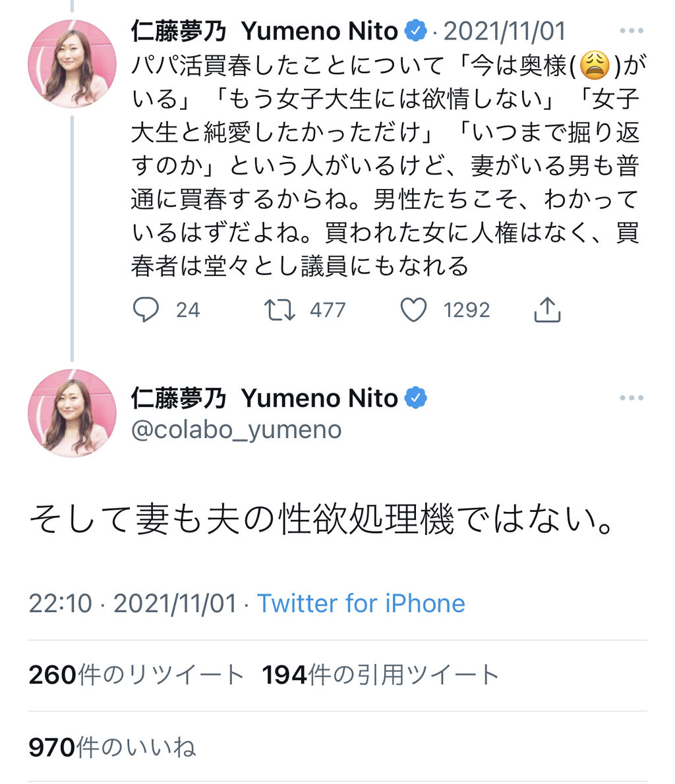Click author name on the first tweet
This screenshot has width=675, height=784.
point(264,31)
